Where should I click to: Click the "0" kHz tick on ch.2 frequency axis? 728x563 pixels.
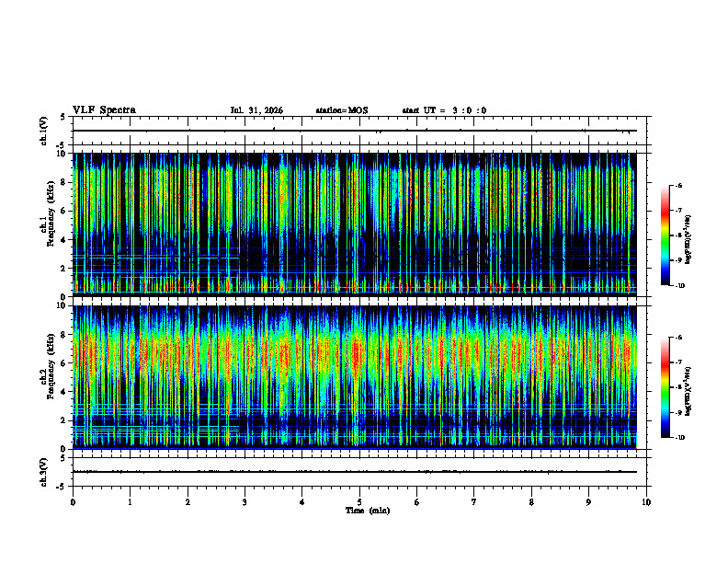click(64, 449)
